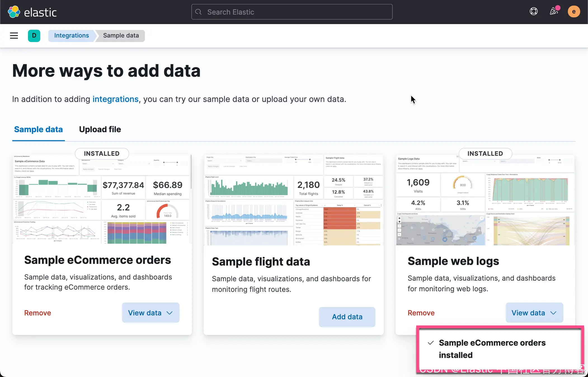The height and width of the screenshot is (377, 588).
Task: Switch to the Upload file tab
Action: tap(100, 129)
